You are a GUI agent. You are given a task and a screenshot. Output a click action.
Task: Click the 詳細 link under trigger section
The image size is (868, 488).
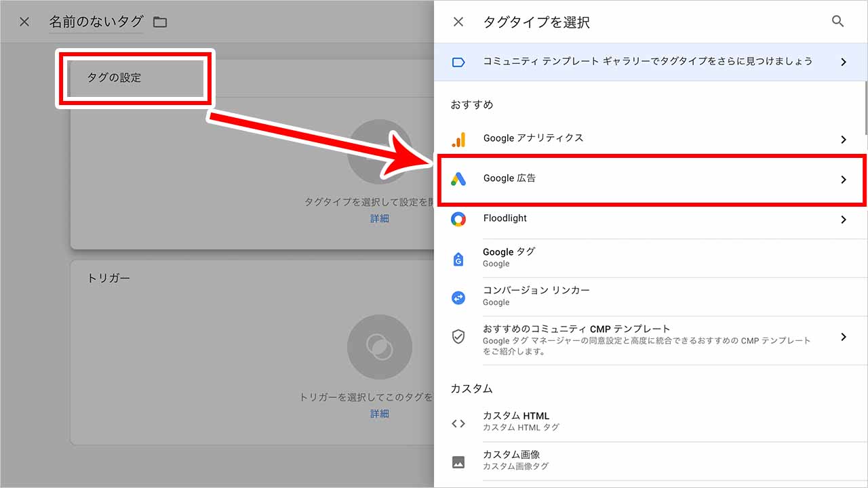380,413
